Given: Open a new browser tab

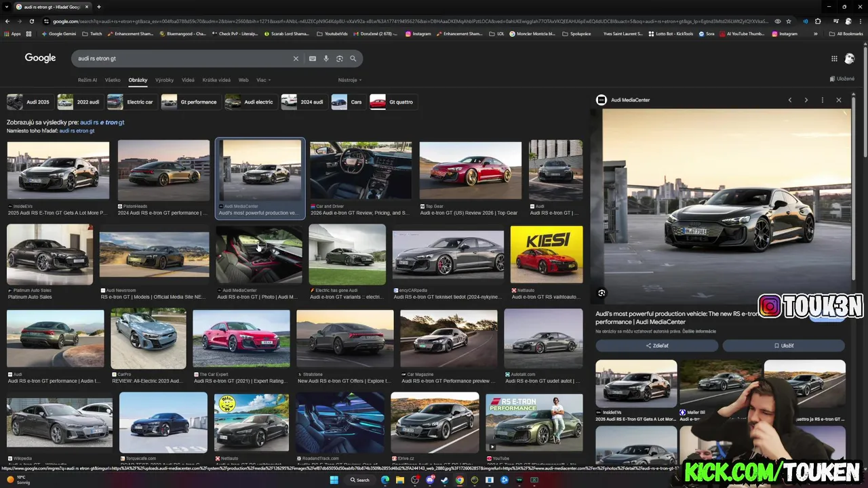Looking at the screenshot, I should coord(99,7).
